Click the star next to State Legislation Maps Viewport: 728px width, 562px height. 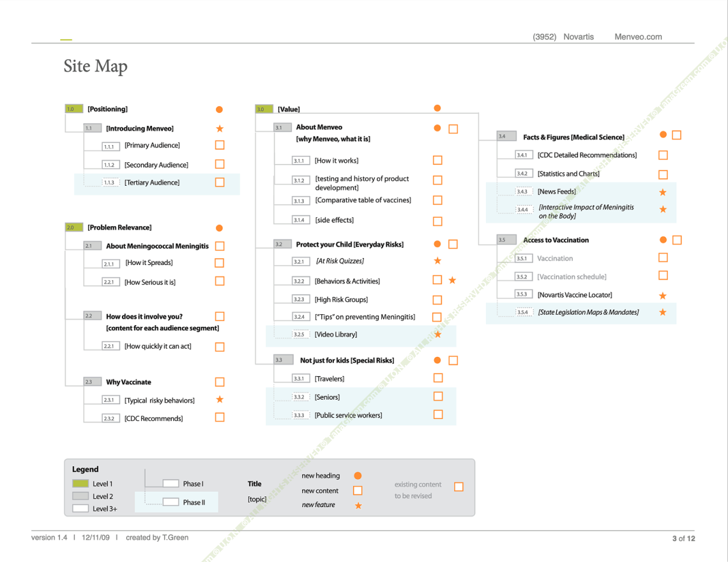662,312
